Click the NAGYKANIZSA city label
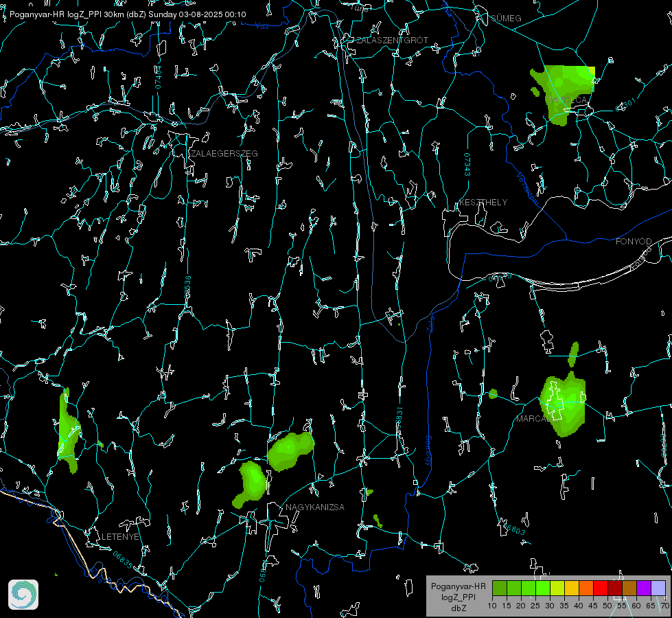 (x=315, y=507)
